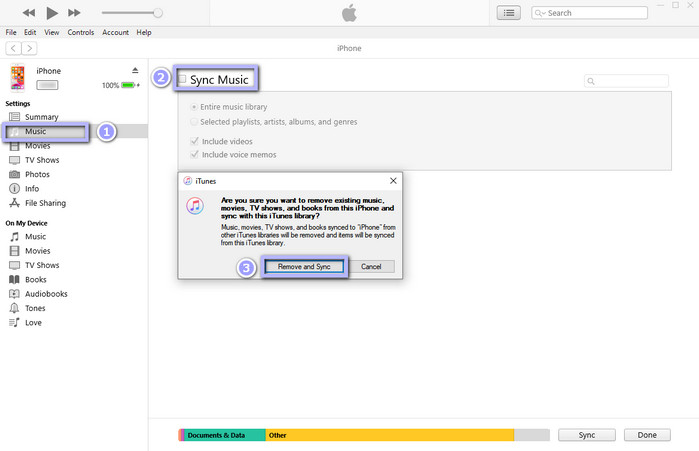Close the iTunes confirmation dialog
Screen dimensions: 699x451
393,180
